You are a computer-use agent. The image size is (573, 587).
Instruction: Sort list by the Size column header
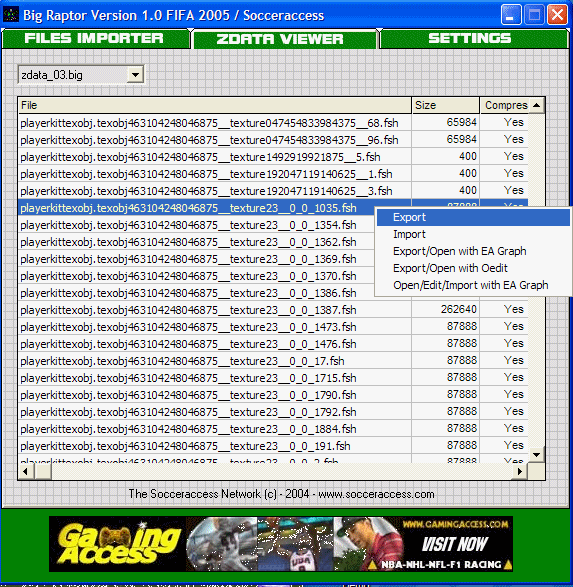pos(446,105)
